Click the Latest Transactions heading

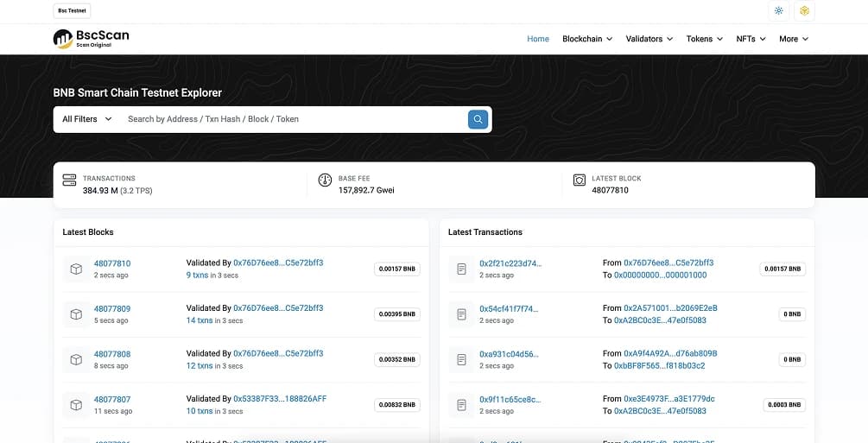485,232
